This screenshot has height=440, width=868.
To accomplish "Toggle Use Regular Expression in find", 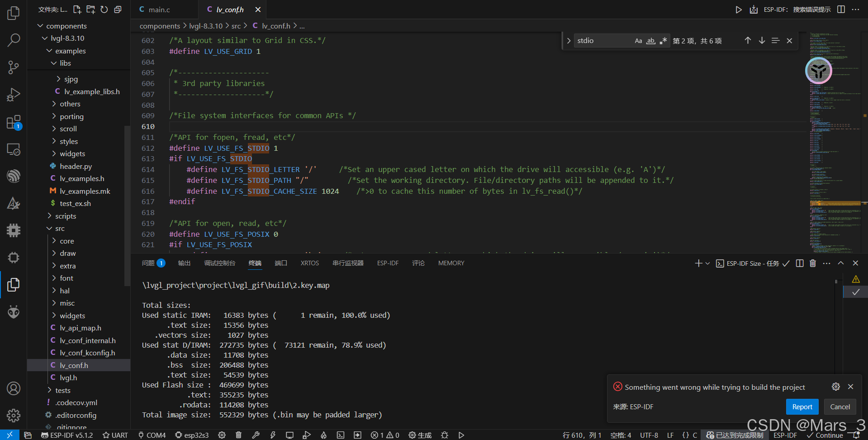I will [663, 41].
